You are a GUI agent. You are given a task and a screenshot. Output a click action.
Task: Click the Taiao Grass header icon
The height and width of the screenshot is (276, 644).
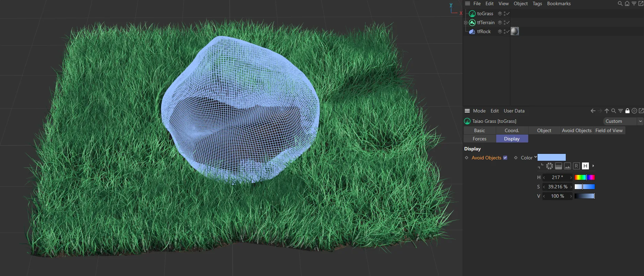[467, 121]
